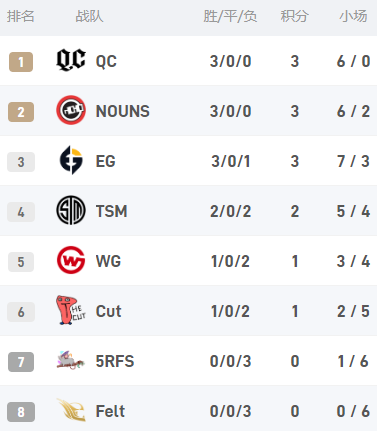The height and width of the screenshot is (431, 377).
Task: Click the WG team logo
Action: point(71,260)
